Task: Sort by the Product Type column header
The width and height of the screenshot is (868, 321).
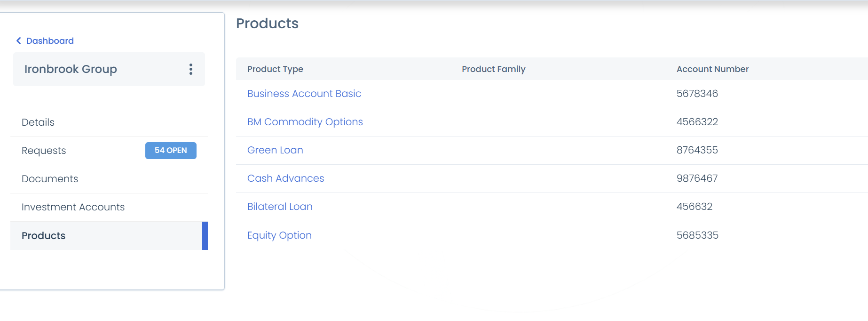Action: pyautogui.click(x=275, y=69)
